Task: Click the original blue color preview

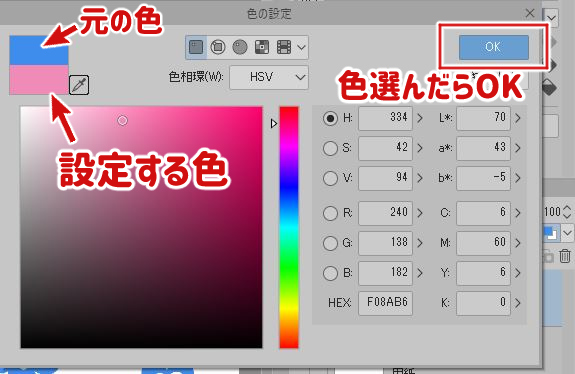Action: click(x=39, y=50)
